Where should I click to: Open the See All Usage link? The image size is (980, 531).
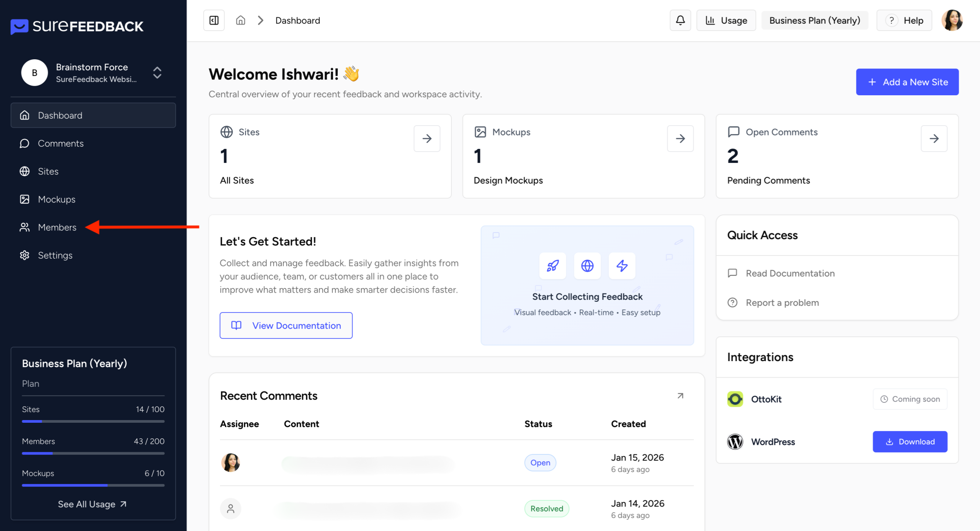(92, 504)
